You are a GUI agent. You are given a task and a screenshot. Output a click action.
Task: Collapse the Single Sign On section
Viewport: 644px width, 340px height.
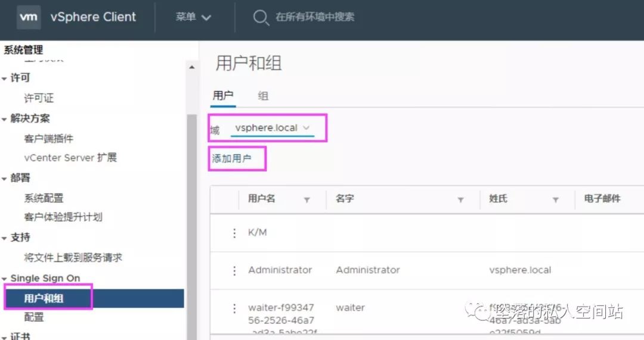(x=4, y=279)
